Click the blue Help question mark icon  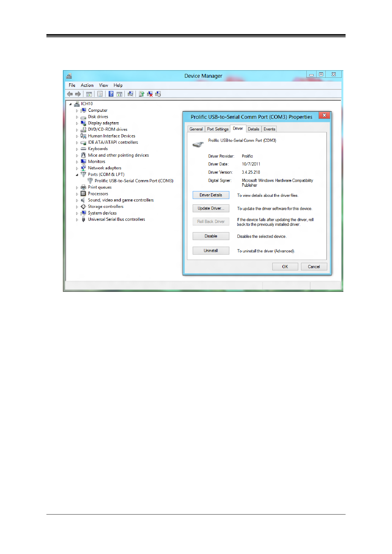[111, 94]
